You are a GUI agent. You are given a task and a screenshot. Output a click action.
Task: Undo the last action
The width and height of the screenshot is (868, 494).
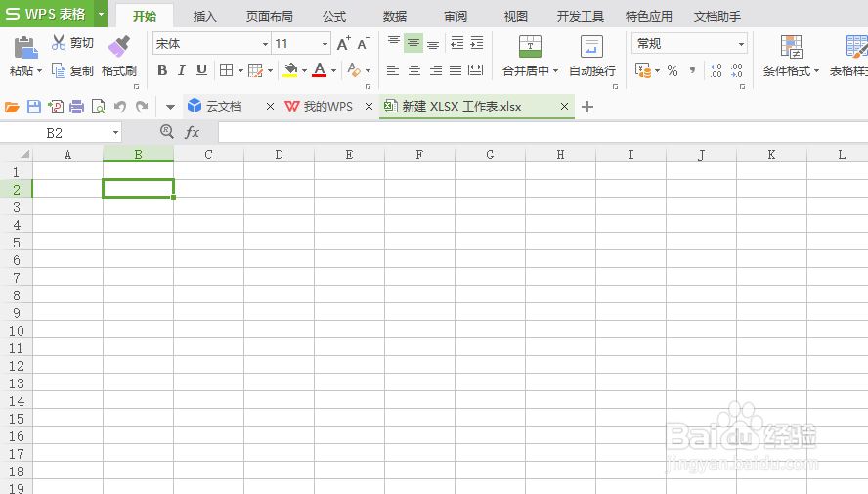pos(119,107)
